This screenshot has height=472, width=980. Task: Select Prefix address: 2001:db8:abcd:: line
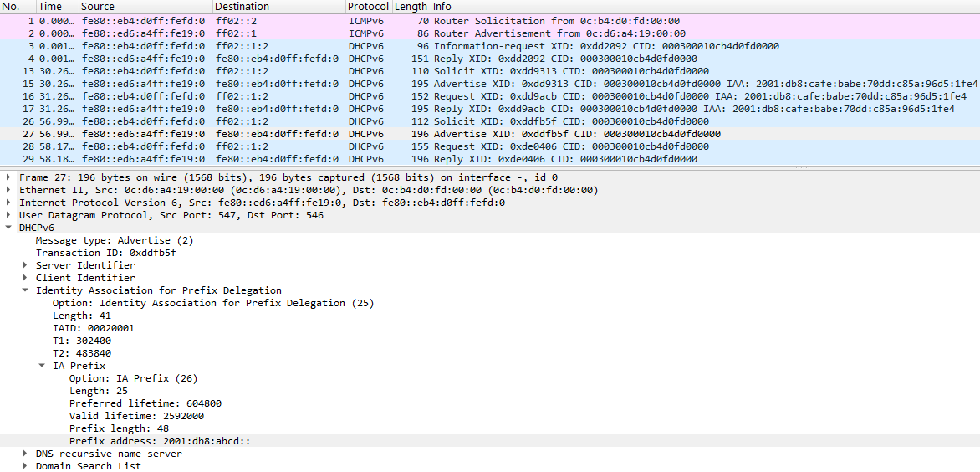tap(160, 441)
